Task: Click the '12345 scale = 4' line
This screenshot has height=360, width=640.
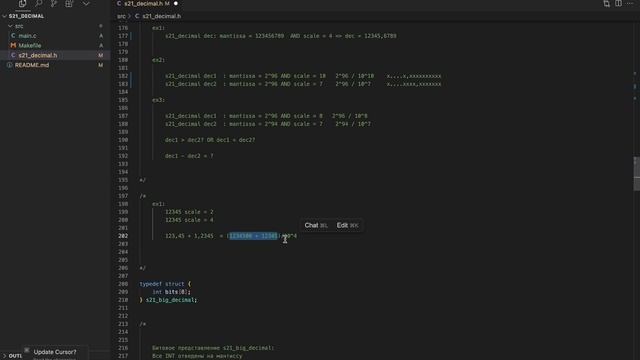Action: (x=189, y=220)
